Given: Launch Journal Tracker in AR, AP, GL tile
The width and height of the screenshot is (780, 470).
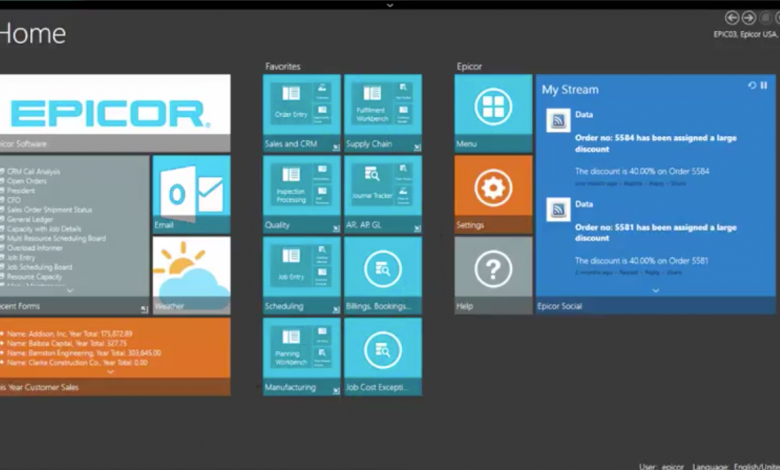Looking at the screenshot, I should [x=372, y=185].
